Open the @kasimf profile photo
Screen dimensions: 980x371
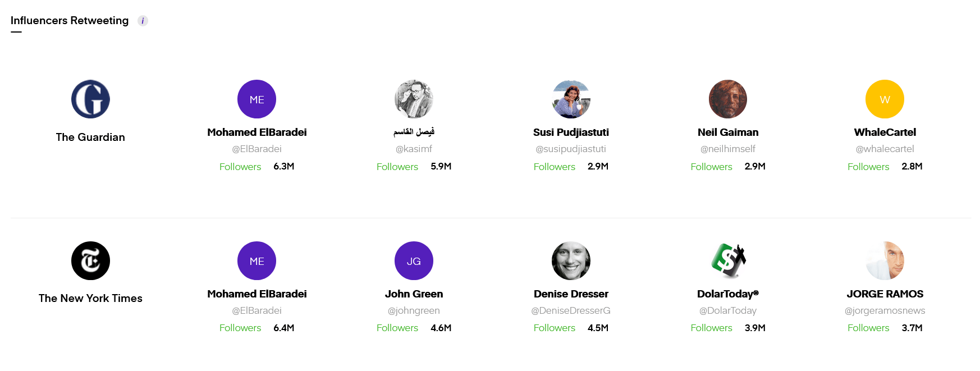pos(414,99)
